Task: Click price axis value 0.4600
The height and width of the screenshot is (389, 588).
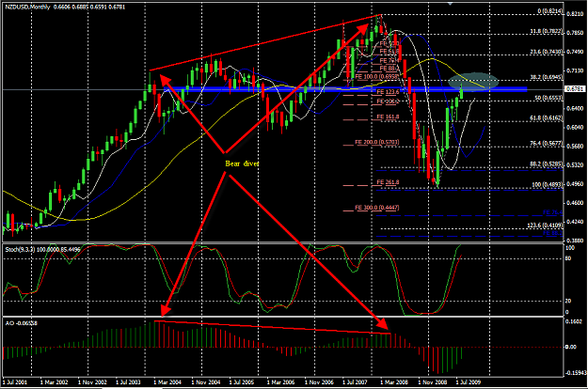Action: [575, 203]
